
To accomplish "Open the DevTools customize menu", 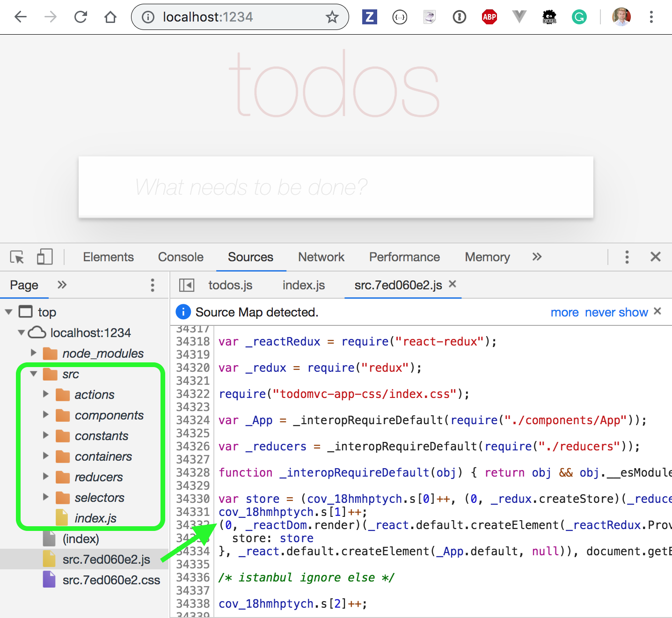I will [x=627, y=257].
